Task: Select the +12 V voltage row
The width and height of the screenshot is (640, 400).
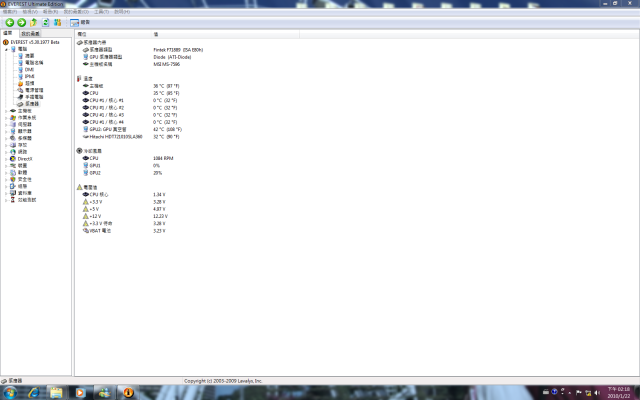Action: [125, 216]
